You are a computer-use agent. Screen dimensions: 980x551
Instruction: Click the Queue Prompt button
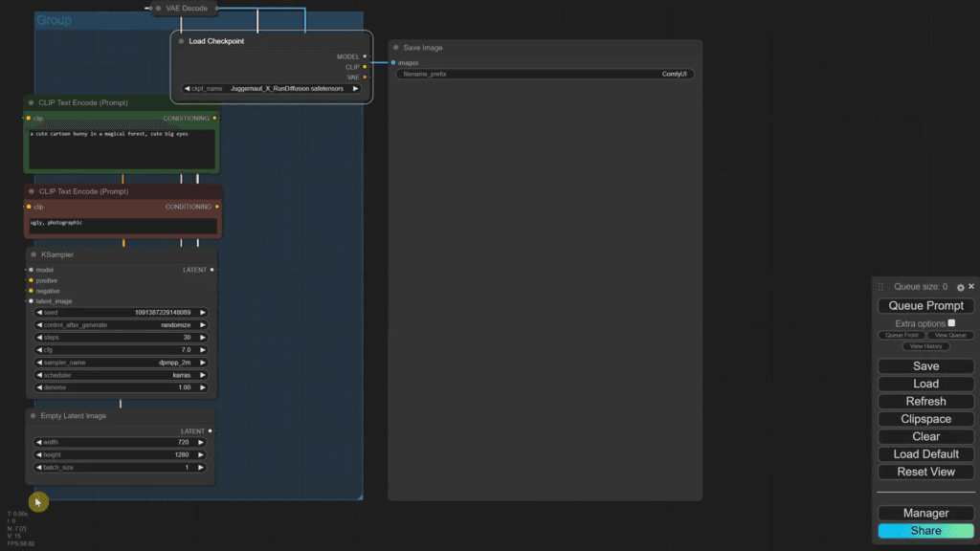[925, 305]
